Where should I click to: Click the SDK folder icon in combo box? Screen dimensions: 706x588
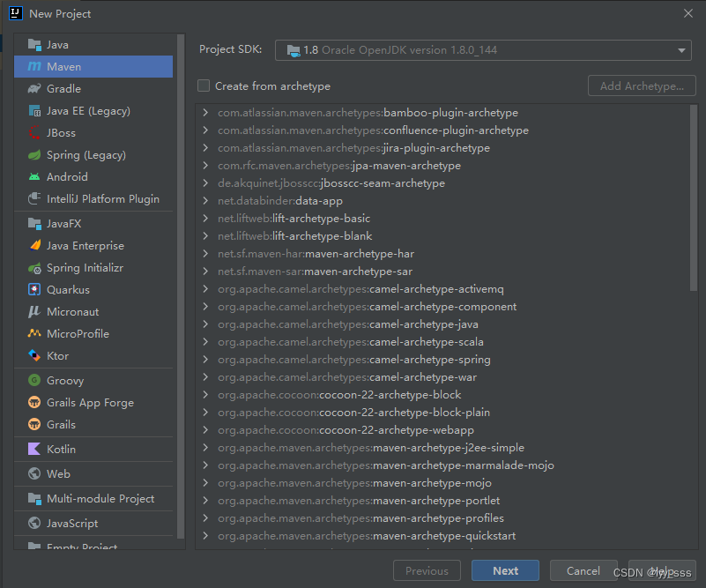click(294, 50)
